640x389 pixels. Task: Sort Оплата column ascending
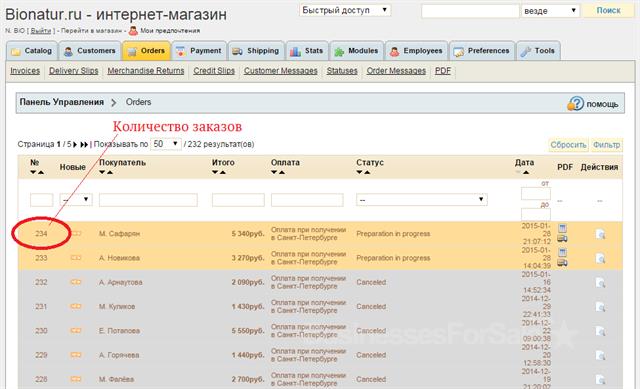point(282,172)
